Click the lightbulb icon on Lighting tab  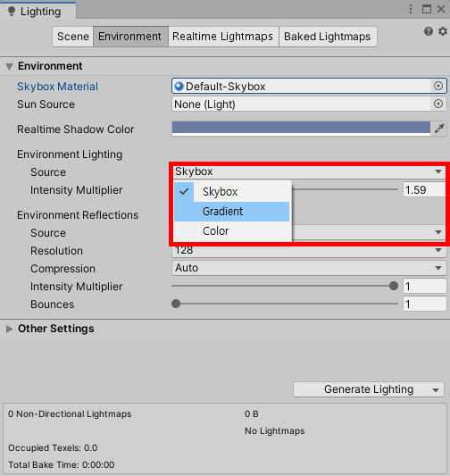point(12,12)
